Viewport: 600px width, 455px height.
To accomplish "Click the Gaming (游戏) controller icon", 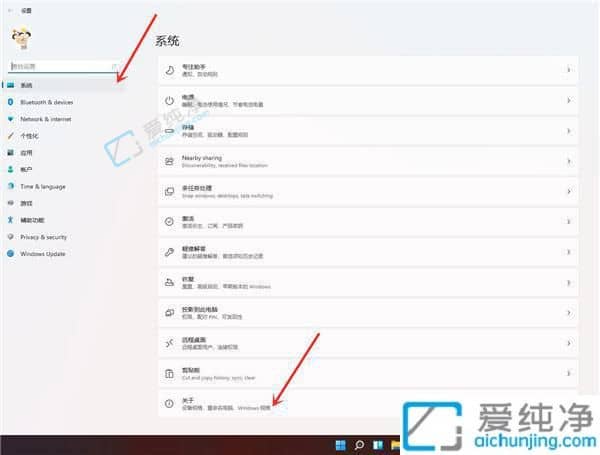I will click(x=11, y=203).
